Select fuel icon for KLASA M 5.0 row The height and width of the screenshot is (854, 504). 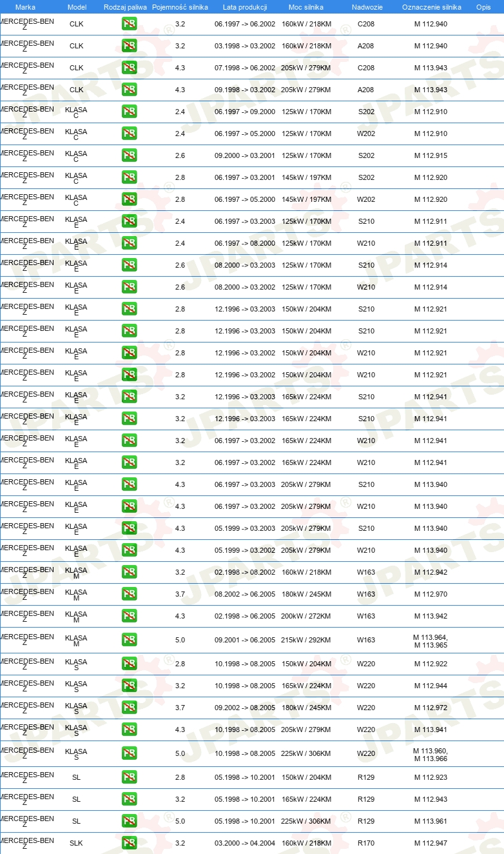[130, 640]
